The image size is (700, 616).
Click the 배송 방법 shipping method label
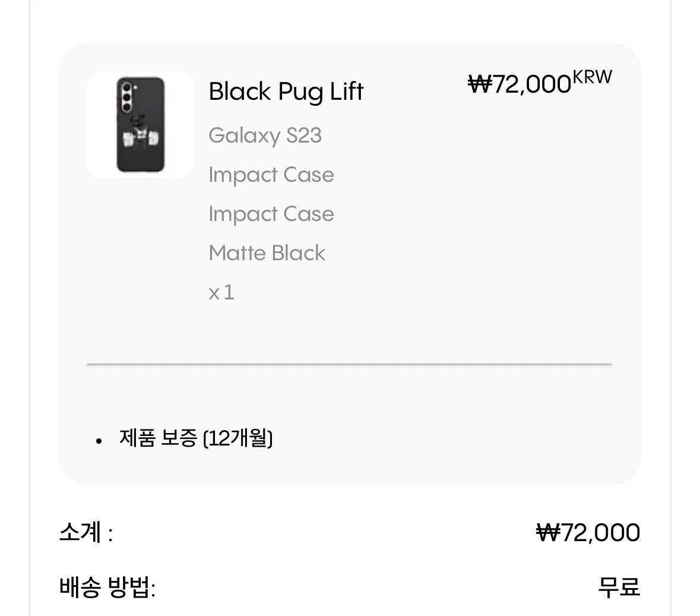pyautogui.click(x=107, y=587)
